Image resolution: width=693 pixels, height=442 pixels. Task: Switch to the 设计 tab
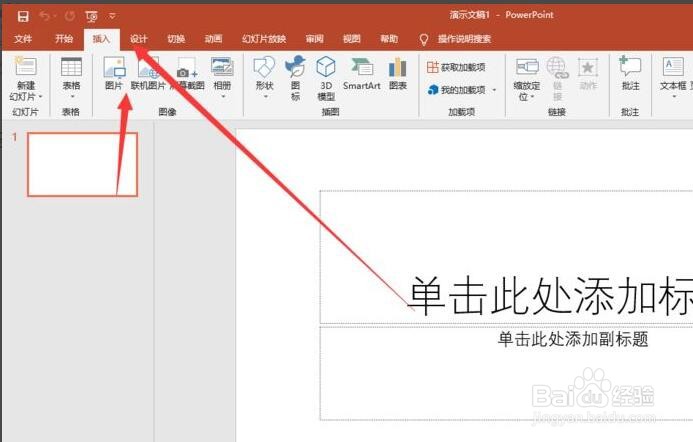point(138,39)
